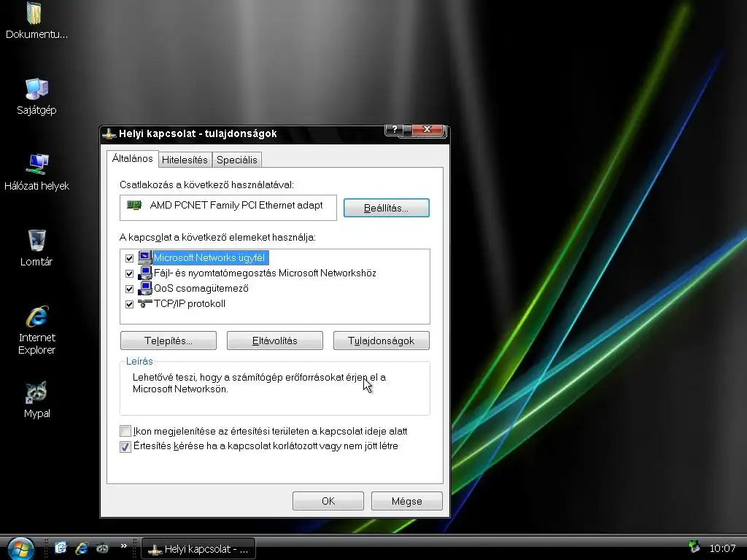
Task: Select Fájl- és nyomtatómegosztás Microsoft Networkshöz entry
Action: (x=265, y=273)
